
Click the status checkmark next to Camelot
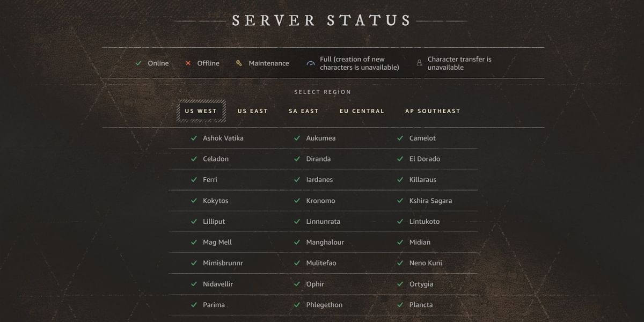tap(400, 138)
